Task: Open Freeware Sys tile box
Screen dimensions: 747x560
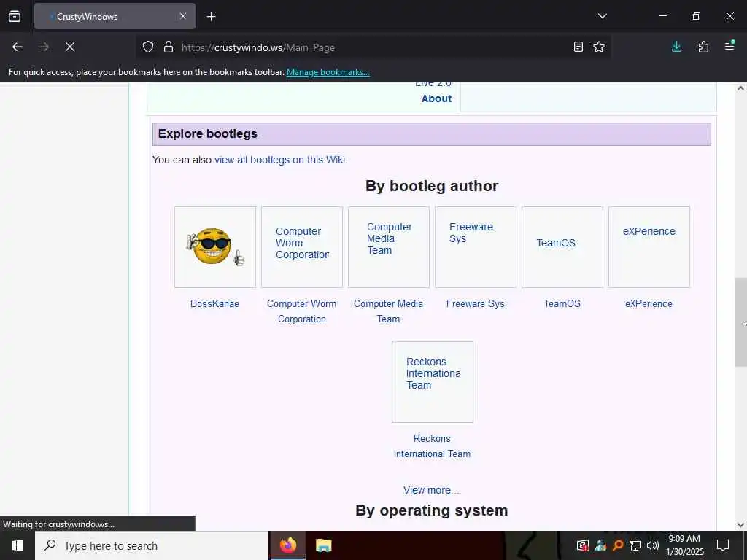Action: (476, 247)
